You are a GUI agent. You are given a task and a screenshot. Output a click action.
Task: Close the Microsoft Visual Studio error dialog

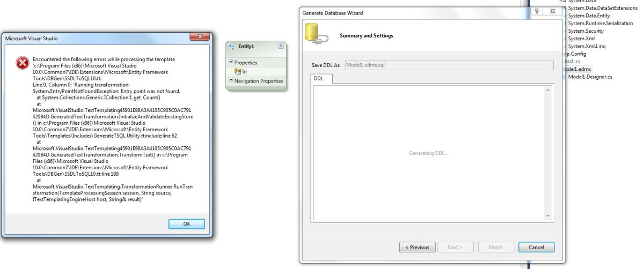tap(199, 37)
